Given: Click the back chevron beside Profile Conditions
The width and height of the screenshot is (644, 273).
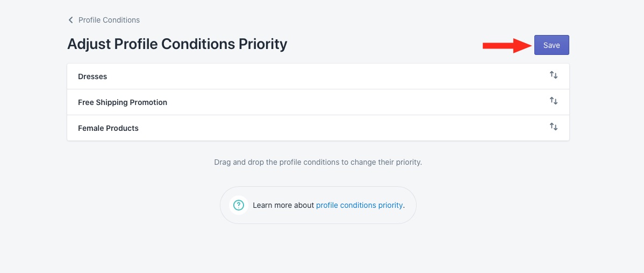Looking at the screenshot, I should pos(70,20).
